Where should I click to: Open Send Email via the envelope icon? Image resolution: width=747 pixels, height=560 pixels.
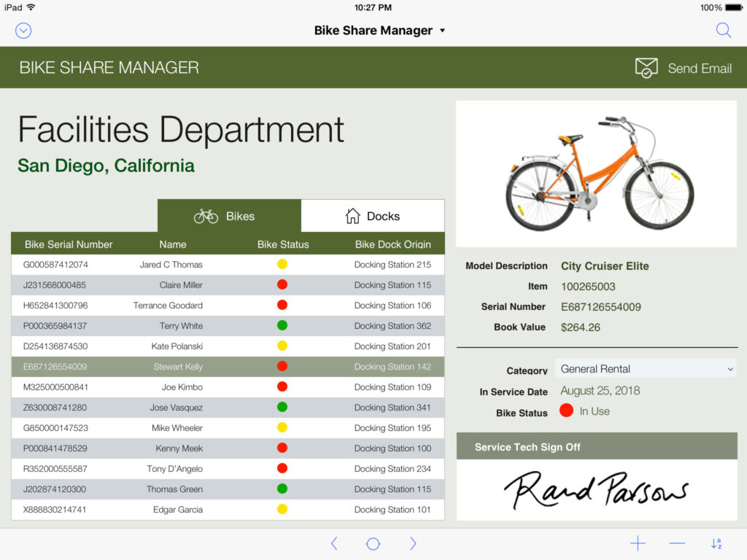[646, 67]
